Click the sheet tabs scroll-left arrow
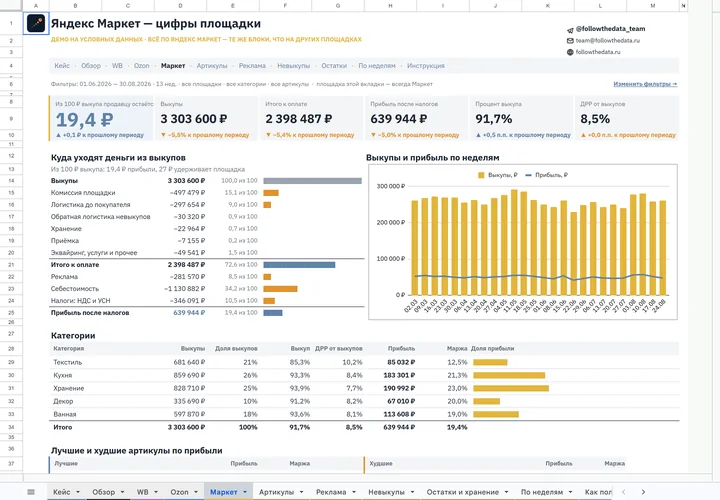This screenshot has width=720, height=500. (623, 492)
